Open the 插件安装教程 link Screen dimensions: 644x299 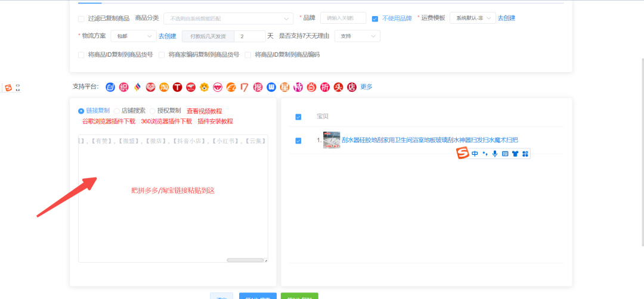pos(215,122)
